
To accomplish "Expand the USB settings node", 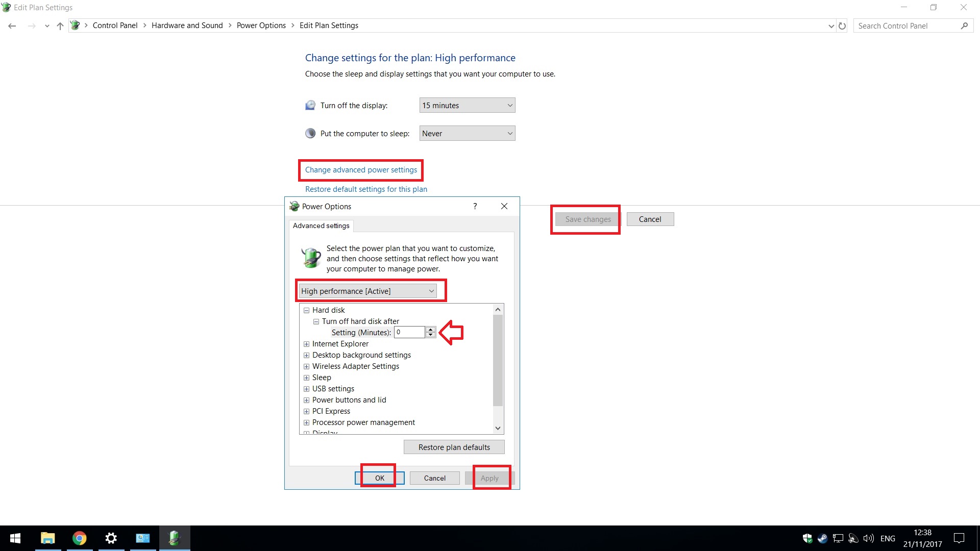I will tap(306, 389).
